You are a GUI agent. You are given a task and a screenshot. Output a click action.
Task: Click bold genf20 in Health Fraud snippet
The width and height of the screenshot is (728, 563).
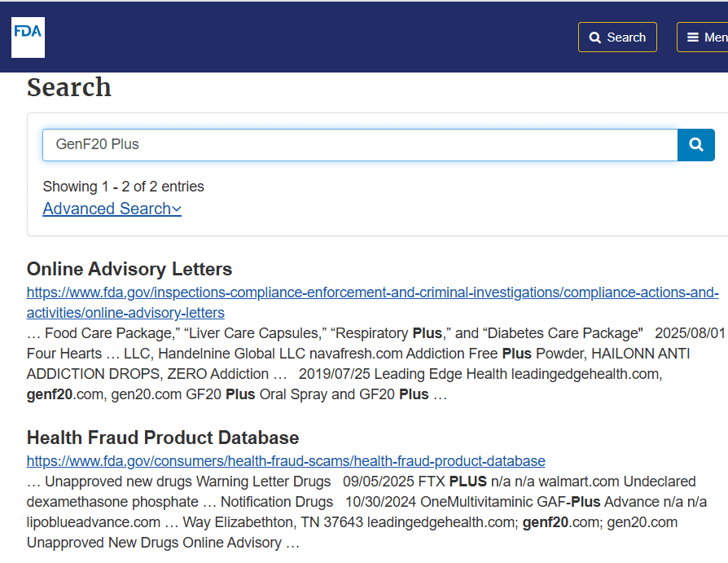[x=545, y=522]
